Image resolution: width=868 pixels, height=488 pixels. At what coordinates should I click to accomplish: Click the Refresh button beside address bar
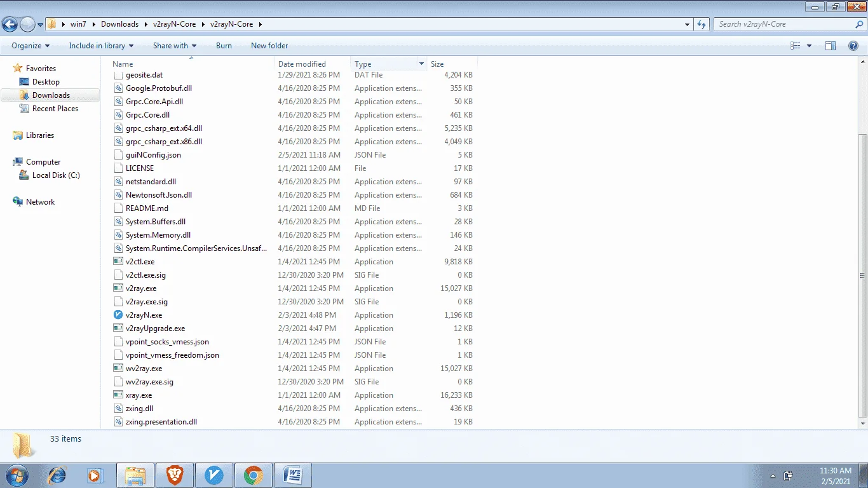702,25
